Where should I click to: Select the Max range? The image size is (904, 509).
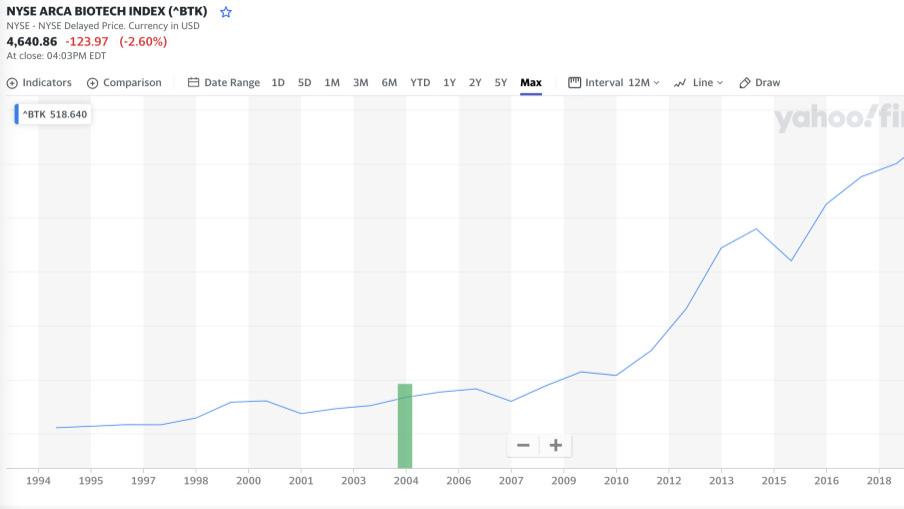tap(531, 82)
